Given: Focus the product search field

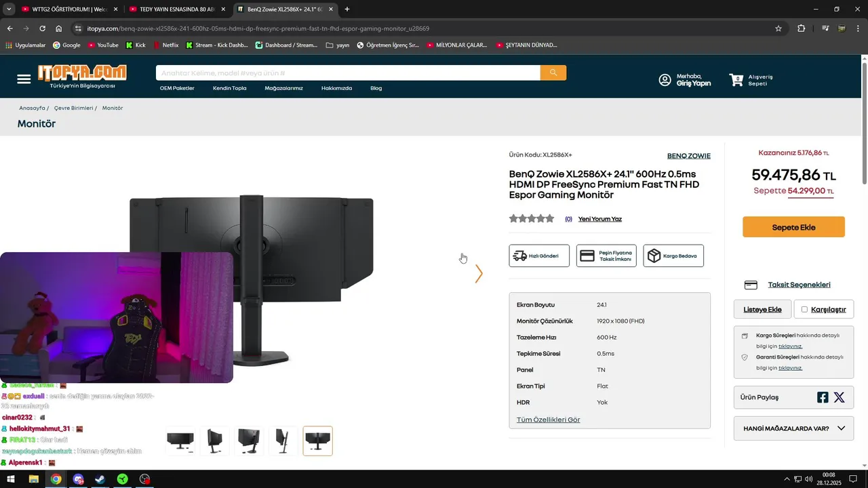Looking at the screenshot, I should 348,73.
